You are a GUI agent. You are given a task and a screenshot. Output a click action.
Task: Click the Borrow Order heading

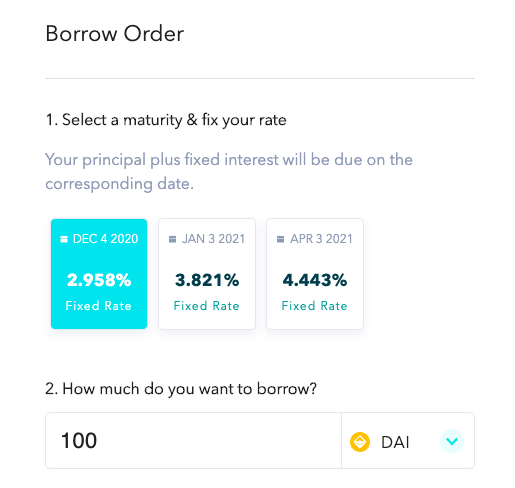pos(115,34)
